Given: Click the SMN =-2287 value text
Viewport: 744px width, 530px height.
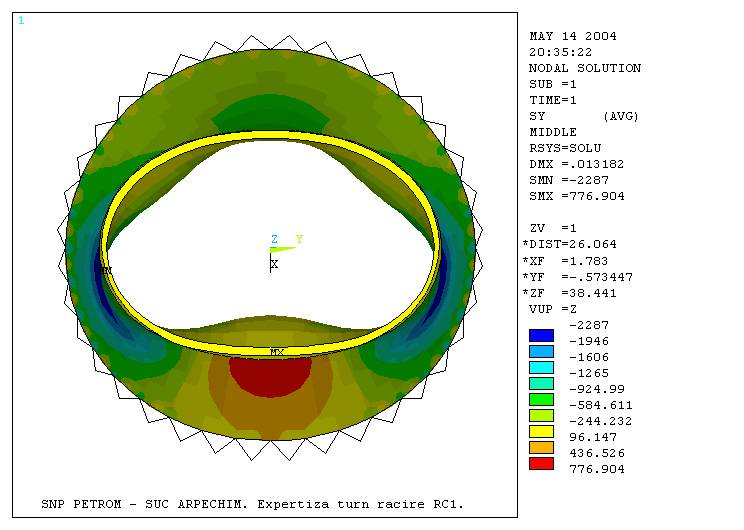Looking at the screenshot, I should (566, 180).
